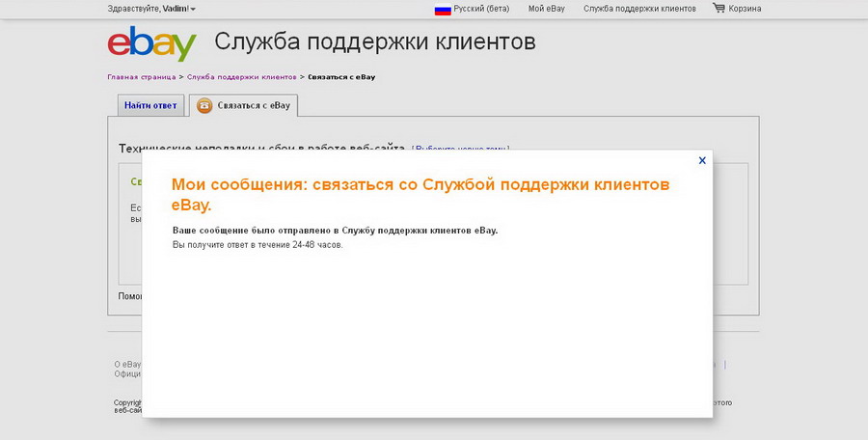The image size is (868, 440).
Task: Click text Вы получите ответ в течение 24-48 часов
Action: tap(258, 245)
